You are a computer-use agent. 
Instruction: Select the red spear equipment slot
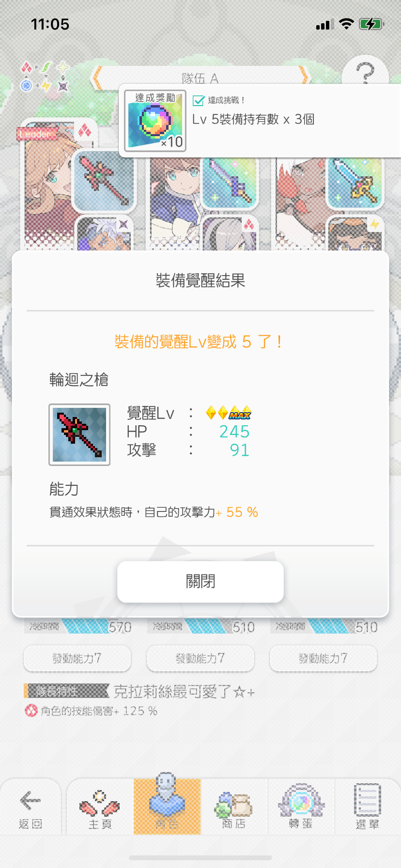[104, 181]
